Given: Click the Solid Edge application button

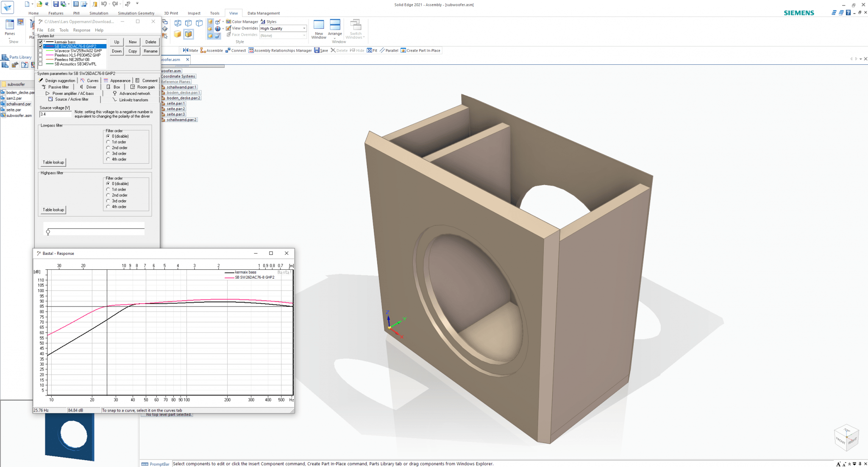Looking at the screenshot, I should 8,7.
